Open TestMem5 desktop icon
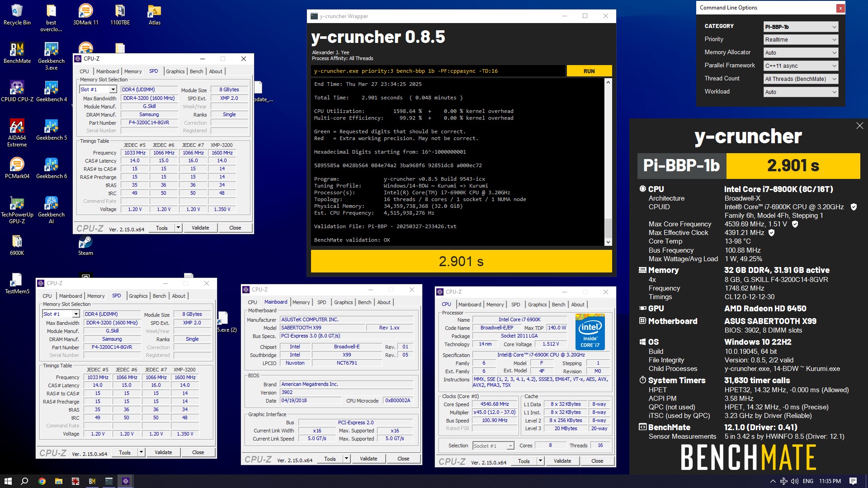This screenshot has width=868, height=488. click(x=17, y=283)
